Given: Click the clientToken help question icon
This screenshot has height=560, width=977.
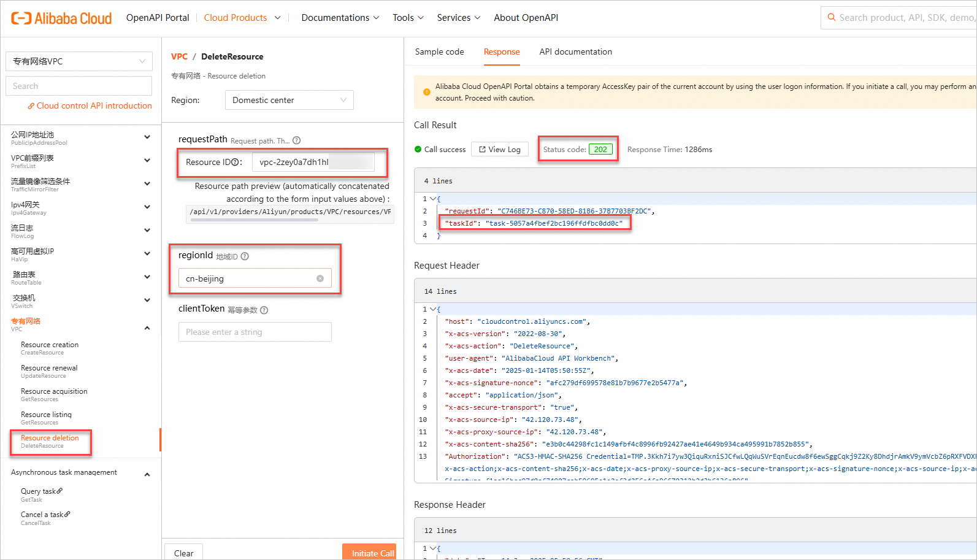Looking at the screenshot, I should coord(264,310).
